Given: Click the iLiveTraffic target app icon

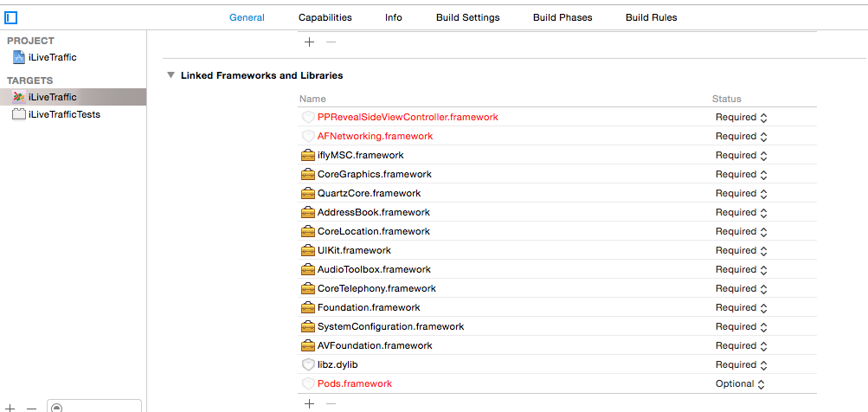Looking at the screenshot, I should (x=19, y=97).
